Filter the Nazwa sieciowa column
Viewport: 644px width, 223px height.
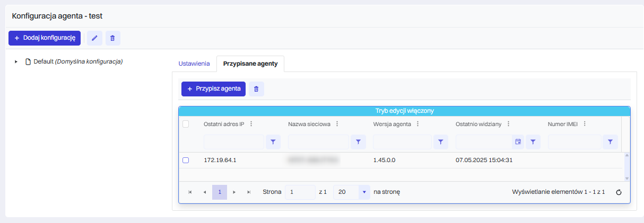358,142
